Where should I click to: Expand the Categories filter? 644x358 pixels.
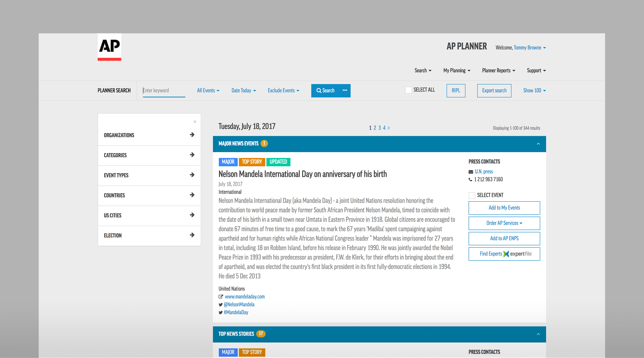[x=149, y=155]
